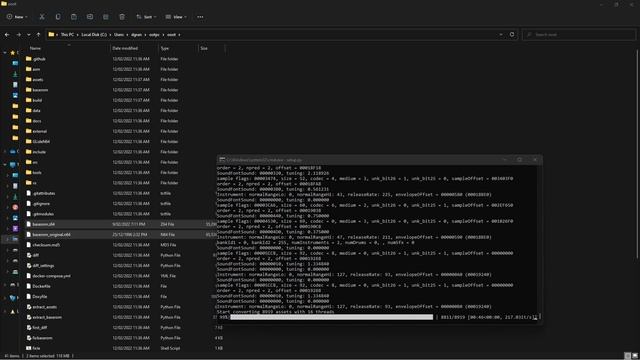Go up one folder level

(38, 35)
